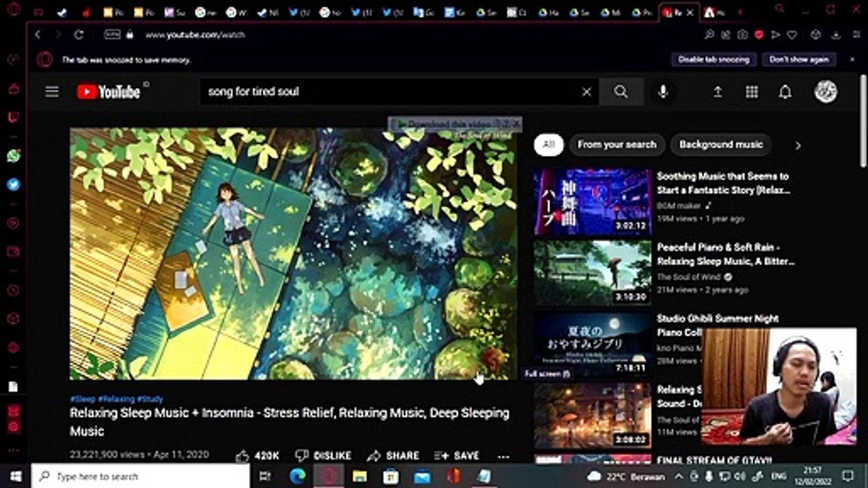Take a snapshot with the camera icon
Screen dimensions: 868x488
pos(743,35)
